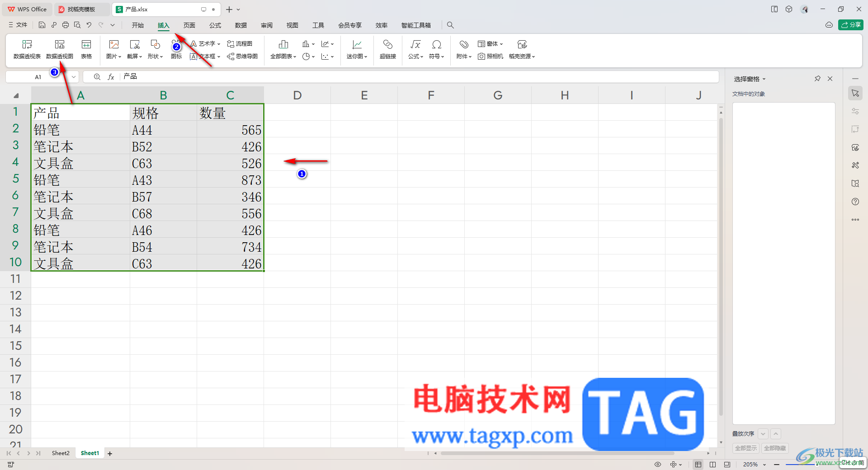Image resolution: width=868 pixels, height=470 pixels.
Task: Switch to Page Break Preview view
Action: click(712, 465)
